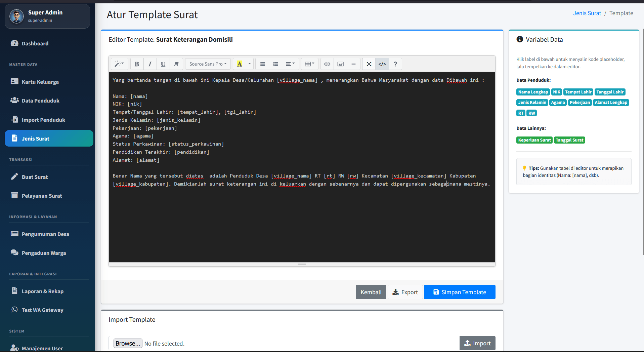Click the Export button
Screen dimensions: 644x352
point(405,292)
